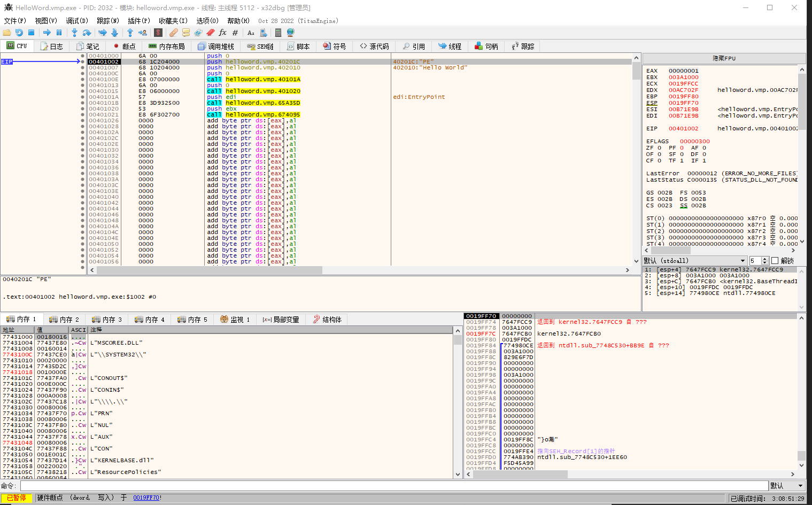Open the 跟踪(N) menu
Screen dimensions: 812x505
[x=108, y=21]
